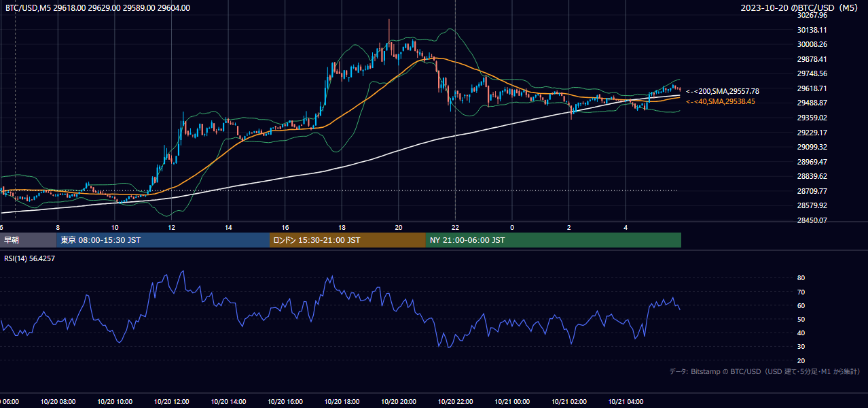Image resolution: width=868 pixels, height=408 pixels.
Task: Select price axis label 28969.47
Action: pos(812,162)
